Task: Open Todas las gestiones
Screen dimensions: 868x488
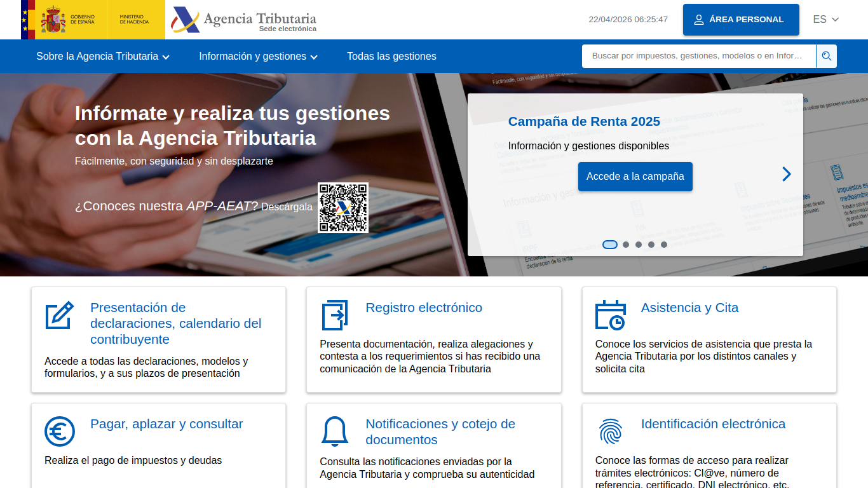Action: click(x=391, y=57)
